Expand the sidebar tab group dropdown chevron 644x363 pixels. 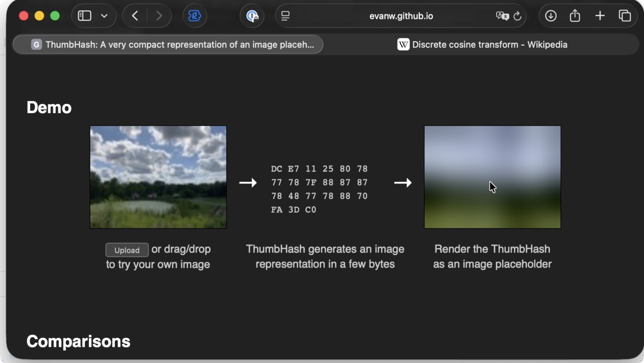104,16
